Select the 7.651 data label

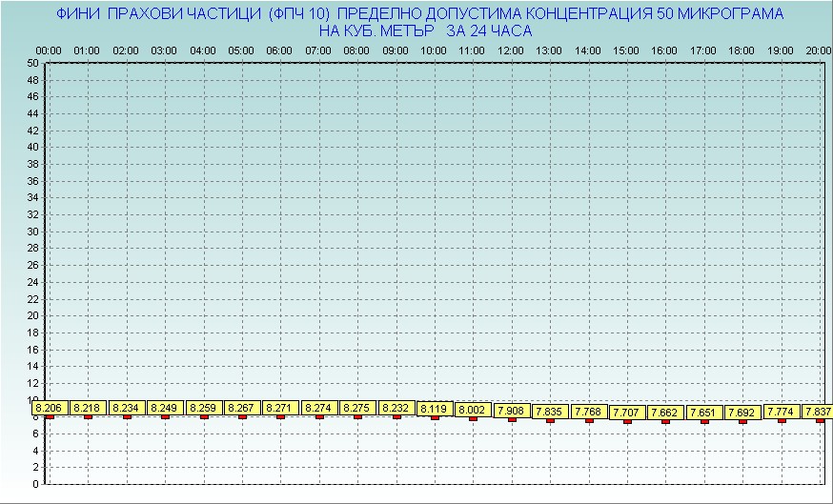click(x=704, y=413)
